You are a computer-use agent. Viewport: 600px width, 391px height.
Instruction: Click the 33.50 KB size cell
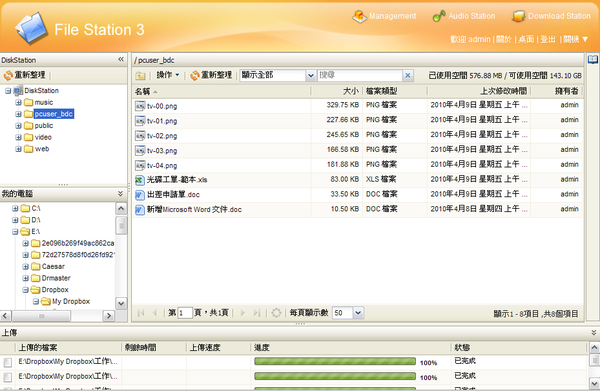[345, 194]
